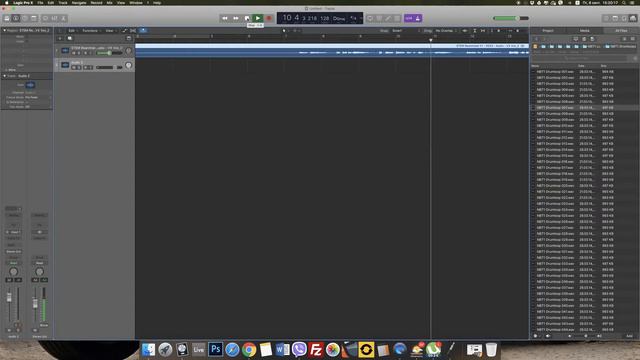
Task: Adjust the STEM track volume slider
Action: click(109, 53)
